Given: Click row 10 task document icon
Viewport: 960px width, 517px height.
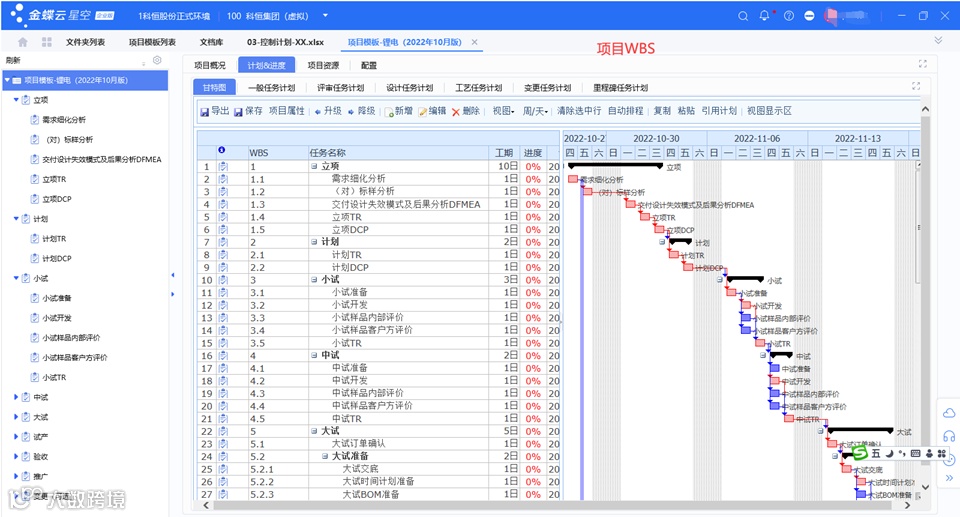Looking at the screenshot, I should pos(223,280).
